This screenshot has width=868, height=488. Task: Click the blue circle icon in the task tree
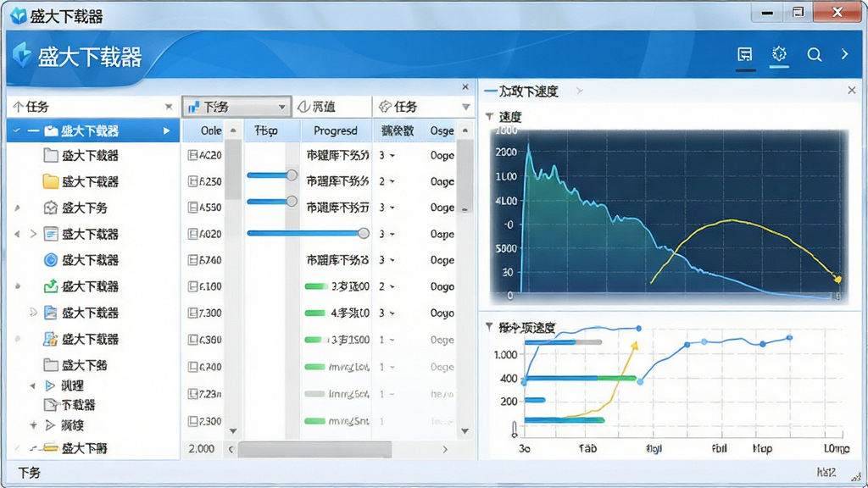pyautogui.click(x=50, y=260)
